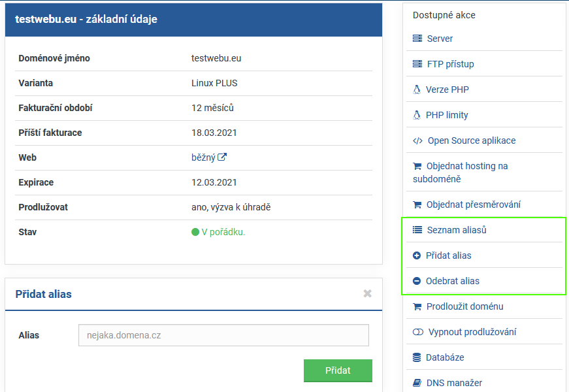This screenshot has height=392, width=569.
Task: Focus the Alias domain input field
Action: tap(223, 335)
